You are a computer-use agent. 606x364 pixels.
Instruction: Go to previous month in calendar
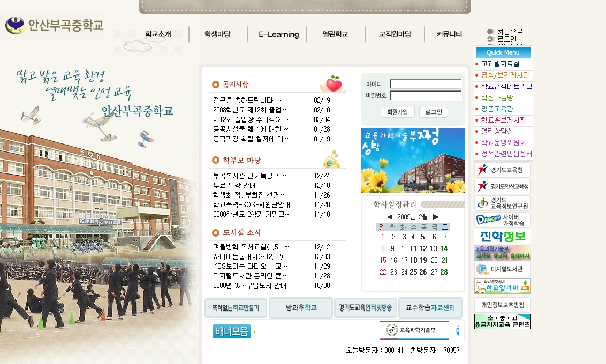[x=389, y=217]
